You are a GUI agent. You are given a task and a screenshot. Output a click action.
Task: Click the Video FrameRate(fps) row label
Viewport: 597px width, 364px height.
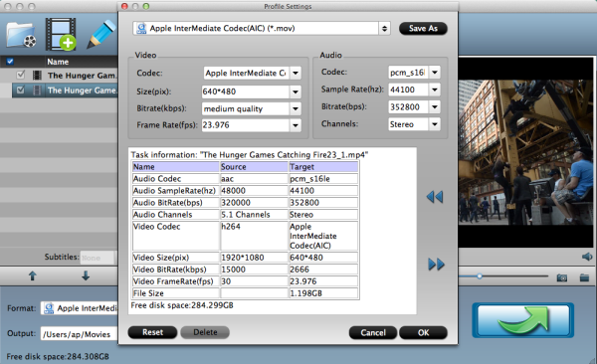(176, 281)
